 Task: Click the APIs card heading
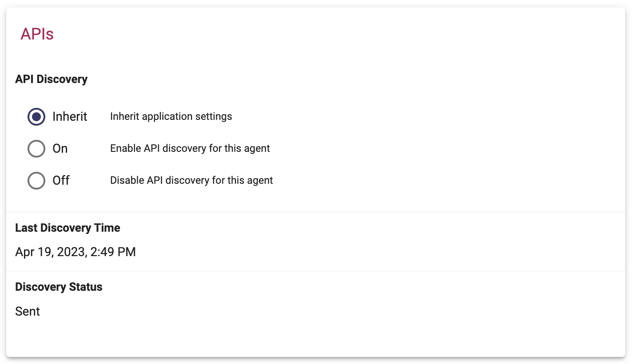click(37, 34)
